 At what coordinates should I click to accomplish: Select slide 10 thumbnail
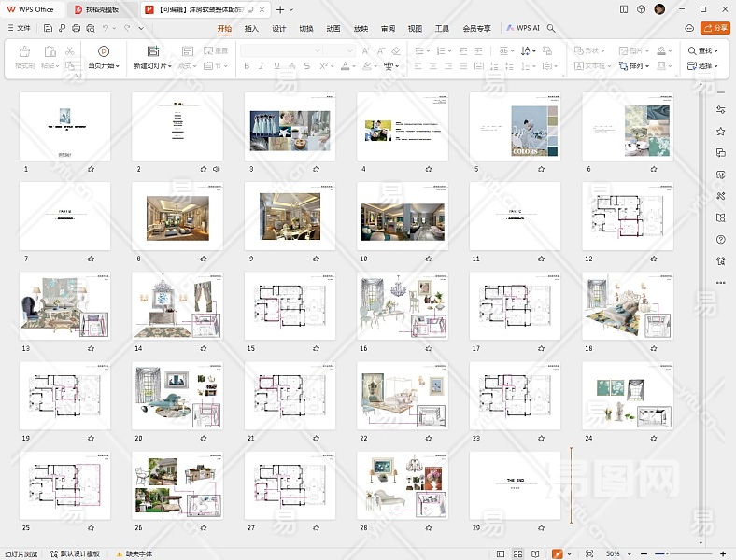[x=403, y=217]
